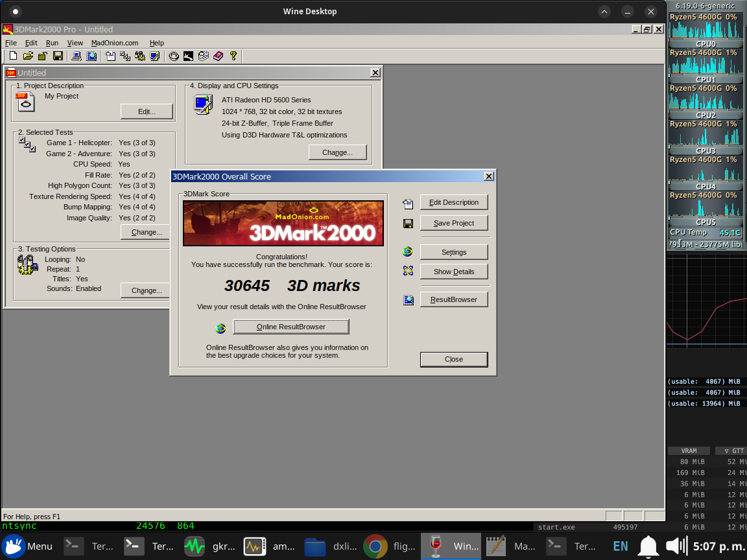Open the View menu

(x=75, y=43)
